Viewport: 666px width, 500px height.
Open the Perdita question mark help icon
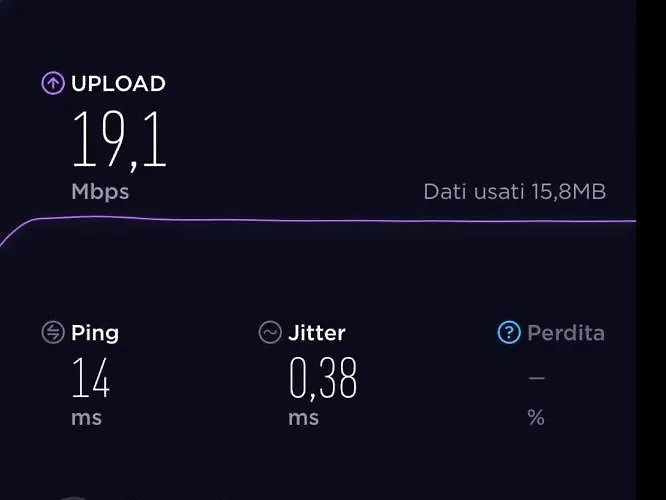point(509,332)
